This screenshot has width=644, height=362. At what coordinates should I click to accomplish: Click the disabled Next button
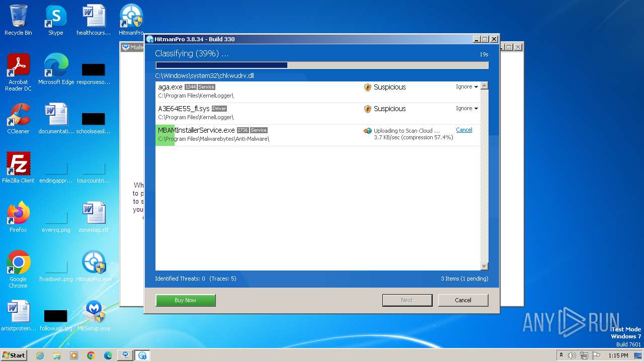[x=407, y=300]
